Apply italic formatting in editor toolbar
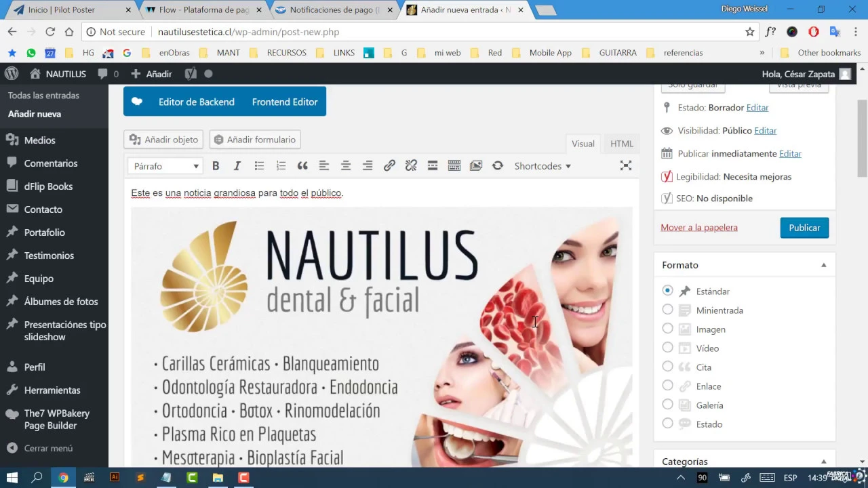The width and height of the screenshot is (868, 488). [x=237, y=166]
